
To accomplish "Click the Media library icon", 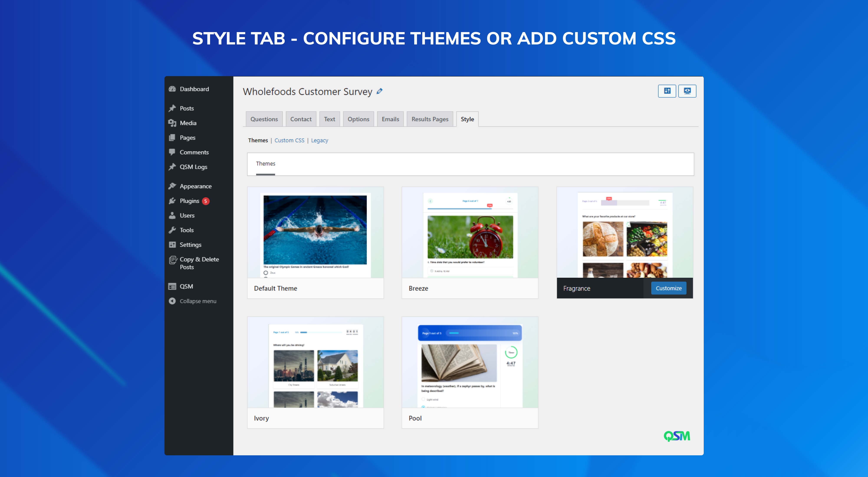I will [x=172, y=123].
